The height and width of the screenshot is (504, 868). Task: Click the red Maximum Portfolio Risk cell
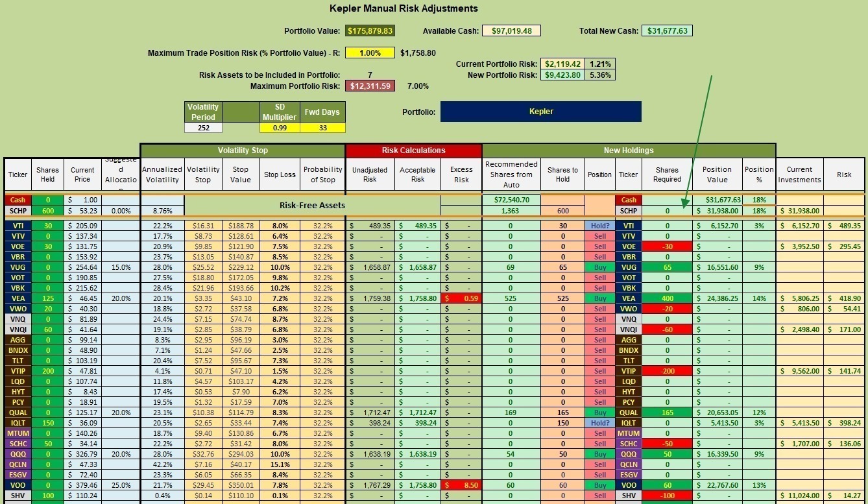[370, 86]
